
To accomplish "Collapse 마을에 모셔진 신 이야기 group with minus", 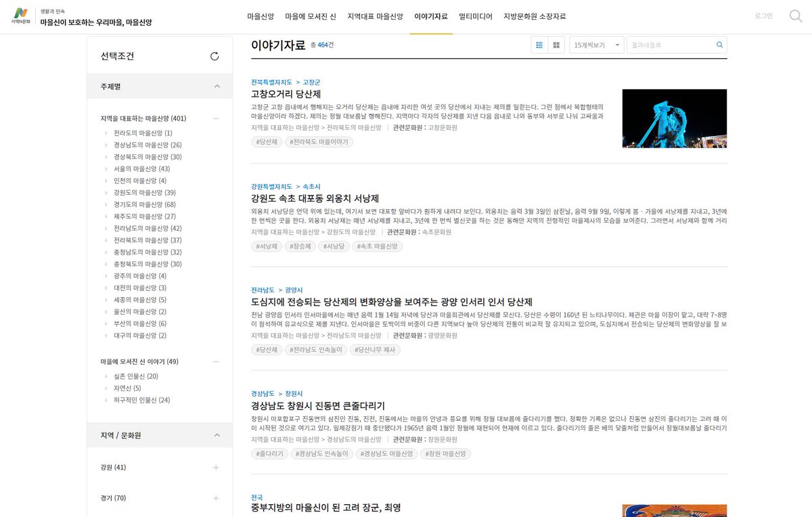I will pos(216,362).
